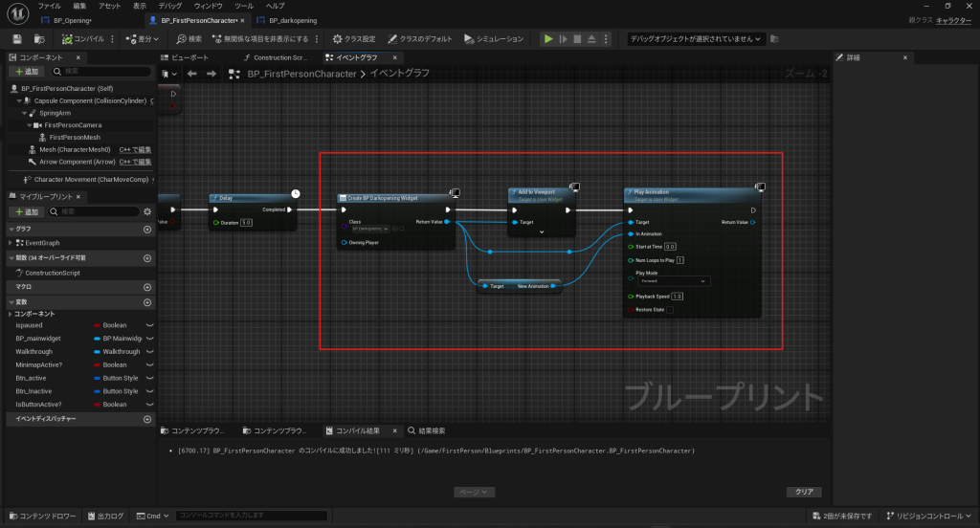This screenshot has width=980, height=528.
Task: Click the Save blueprint icon
Action: point(17,39)
